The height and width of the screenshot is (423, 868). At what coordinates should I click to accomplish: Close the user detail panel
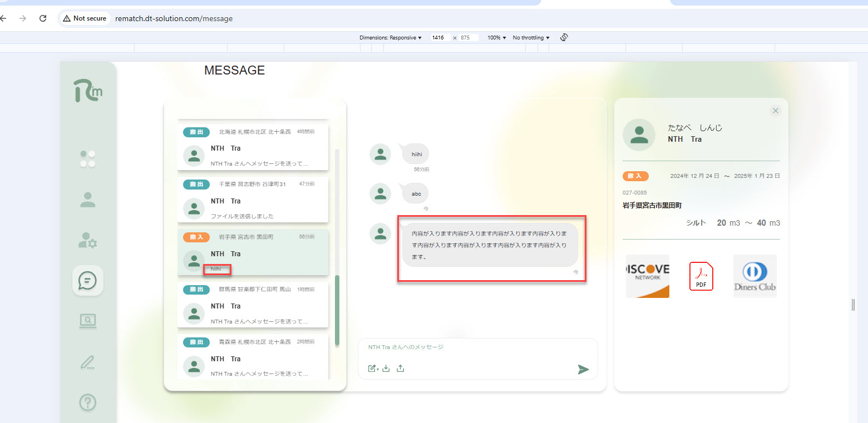click(776, 111)
